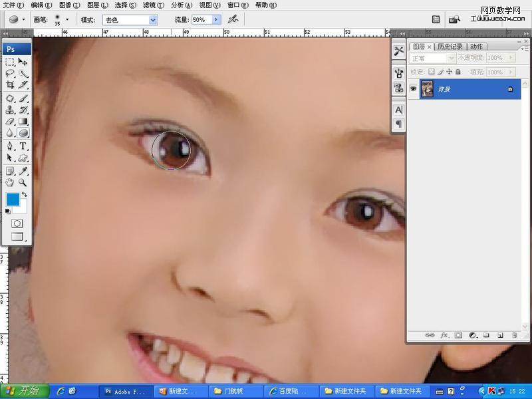Image resolution: width=532 pixels, height=399 pixels.
Task: Add a layer mask
Action: pos(457,335)
